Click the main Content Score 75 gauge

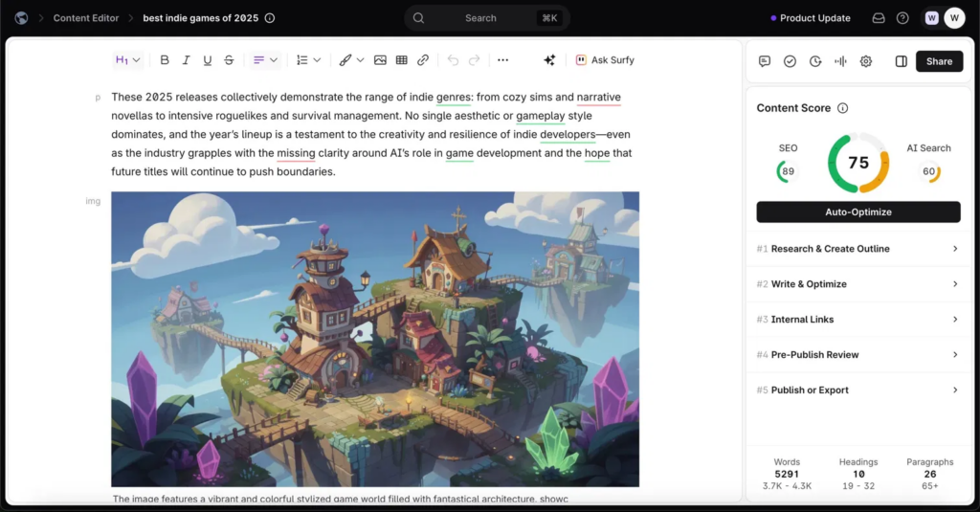[x=858, y=163]
